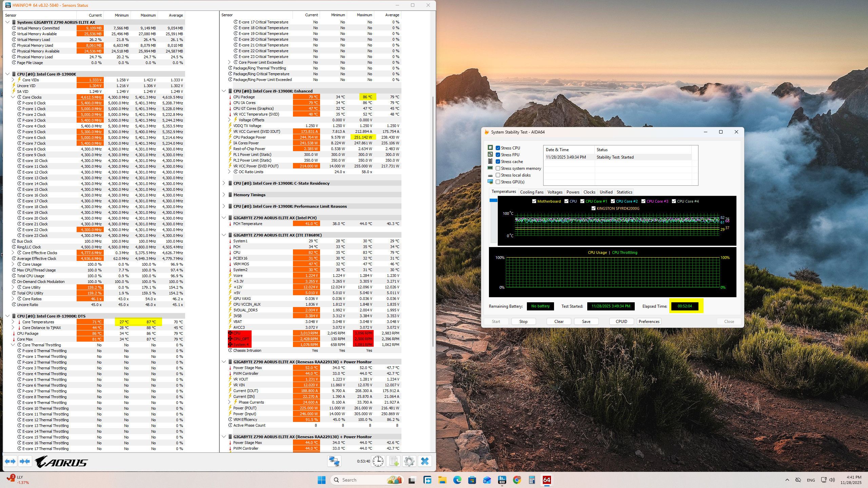Expand the C-State Residency section
Screen dimensions: 868x488
coord(224,183)
